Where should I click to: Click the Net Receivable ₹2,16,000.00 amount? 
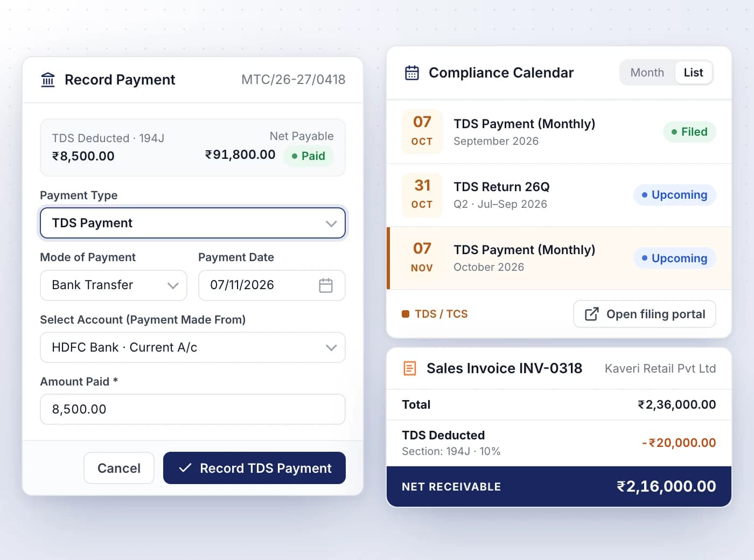666,486
